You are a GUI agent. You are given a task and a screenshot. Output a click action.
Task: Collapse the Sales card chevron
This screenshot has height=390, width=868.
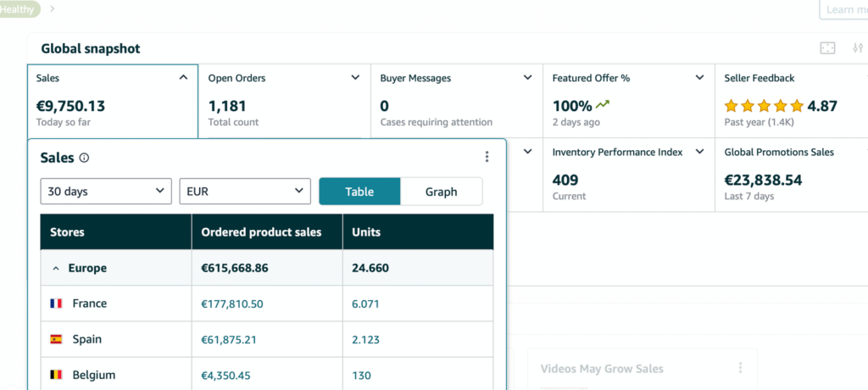click(183, 78)
